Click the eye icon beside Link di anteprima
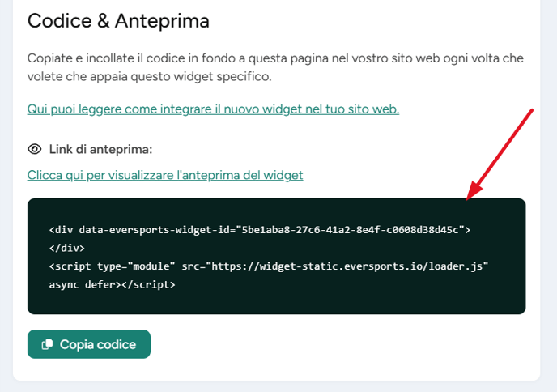 (35, 149)
